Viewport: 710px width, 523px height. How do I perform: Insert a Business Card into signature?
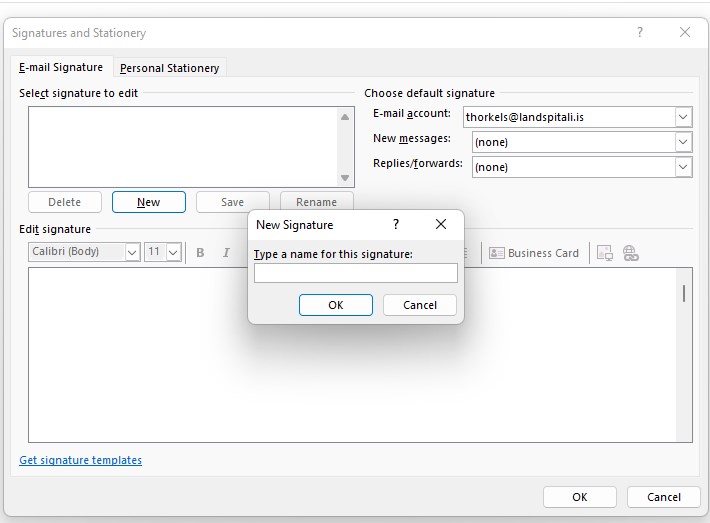pyautogui.click(x=534, y=253)
